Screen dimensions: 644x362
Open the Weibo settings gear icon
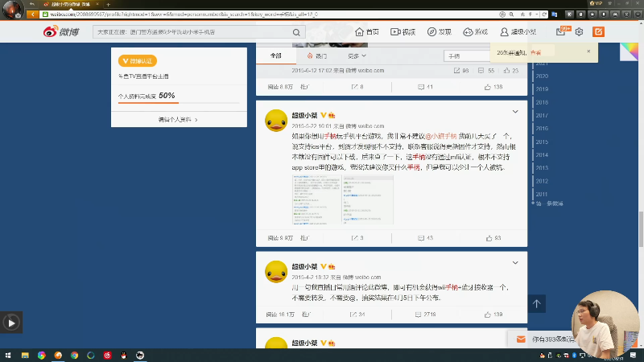pos(579,31)
